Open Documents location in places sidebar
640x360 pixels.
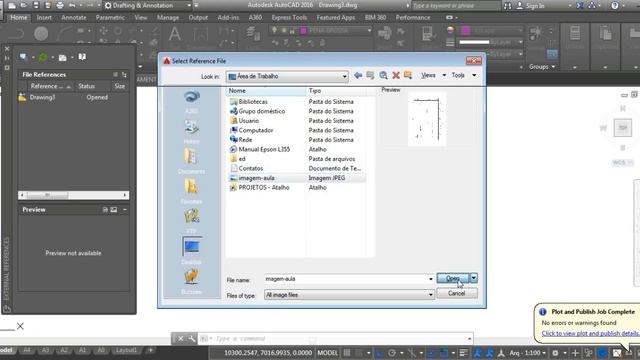(x=191, y=162)
